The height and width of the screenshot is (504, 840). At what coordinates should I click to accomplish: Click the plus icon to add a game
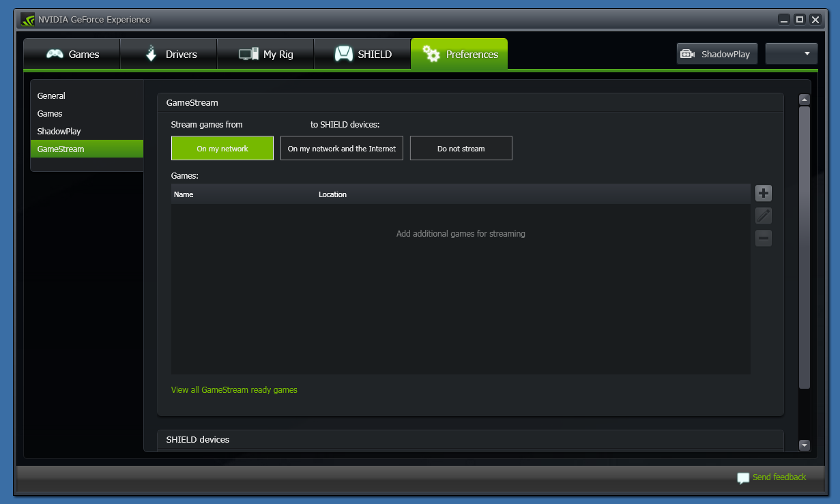point(764,193)
